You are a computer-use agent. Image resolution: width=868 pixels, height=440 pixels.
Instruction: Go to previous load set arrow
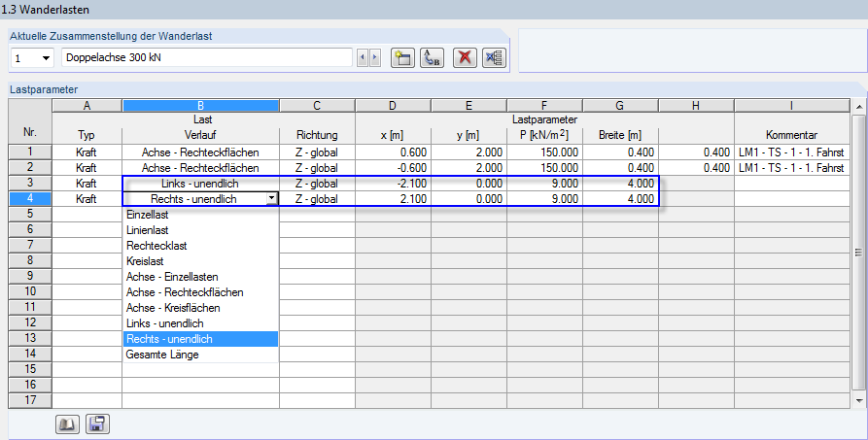(363, 57)
